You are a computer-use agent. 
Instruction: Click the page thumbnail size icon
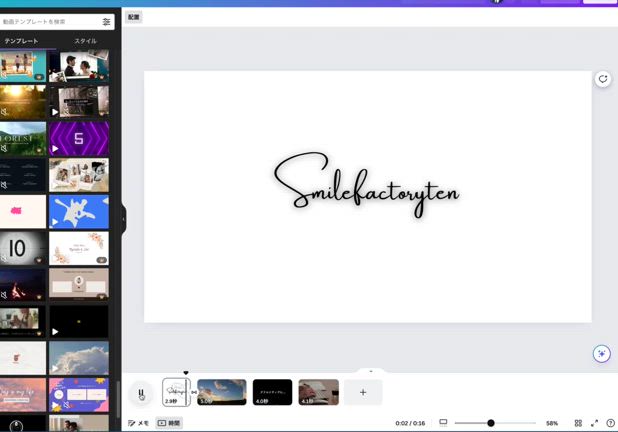click(443, 422)
